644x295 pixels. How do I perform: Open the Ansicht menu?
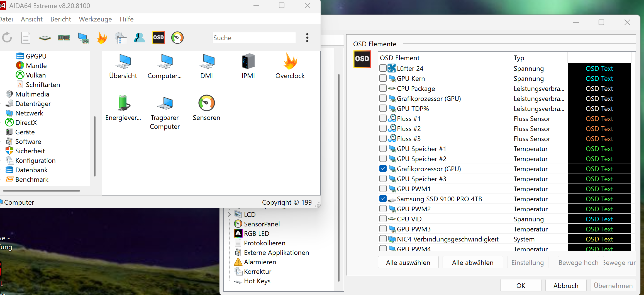32,19
